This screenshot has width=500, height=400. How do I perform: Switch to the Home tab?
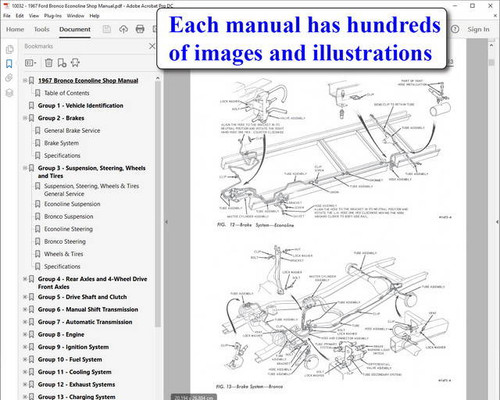tap(15, 29)
